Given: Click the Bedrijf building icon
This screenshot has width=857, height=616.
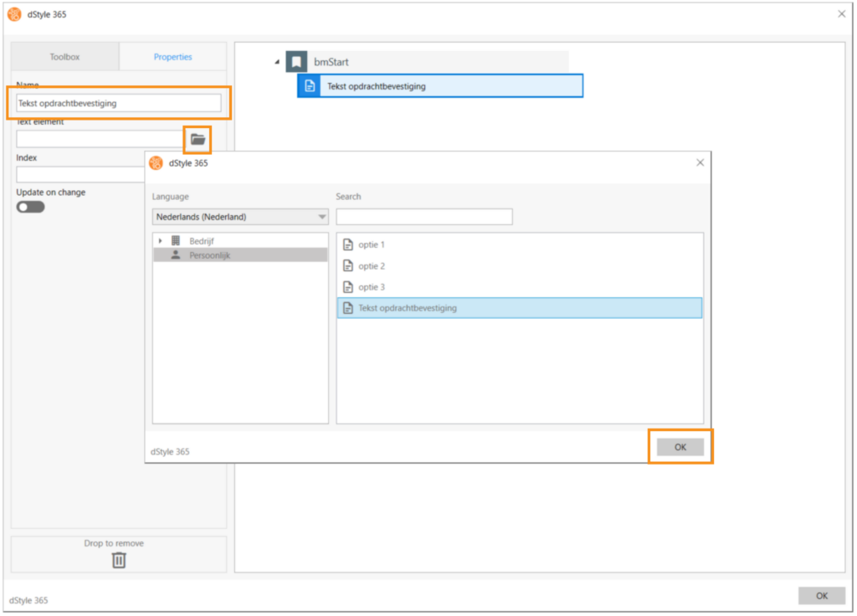Looking at the screenshot, I should (x=176, y=240).
